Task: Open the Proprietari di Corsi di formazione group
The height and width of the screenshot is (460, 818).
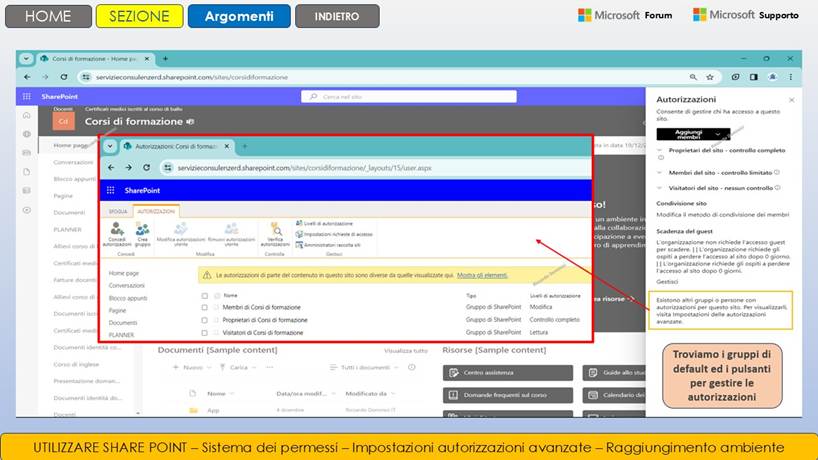Action: point(265,320)
